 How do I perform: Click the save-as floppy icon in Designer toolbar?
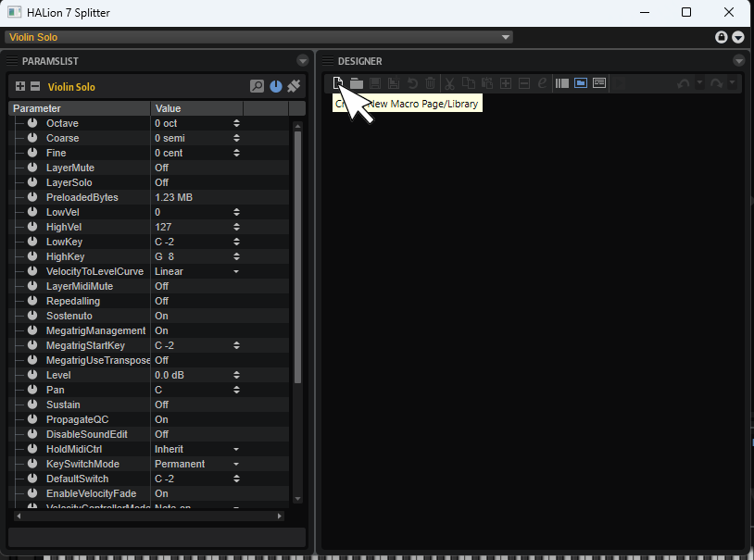coord(394,83)
